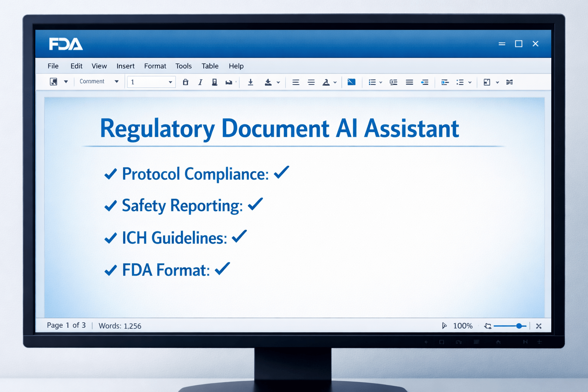The image size is (588, 392).
Task: Click the save icon at toolbar start
Action: point(54,82)
